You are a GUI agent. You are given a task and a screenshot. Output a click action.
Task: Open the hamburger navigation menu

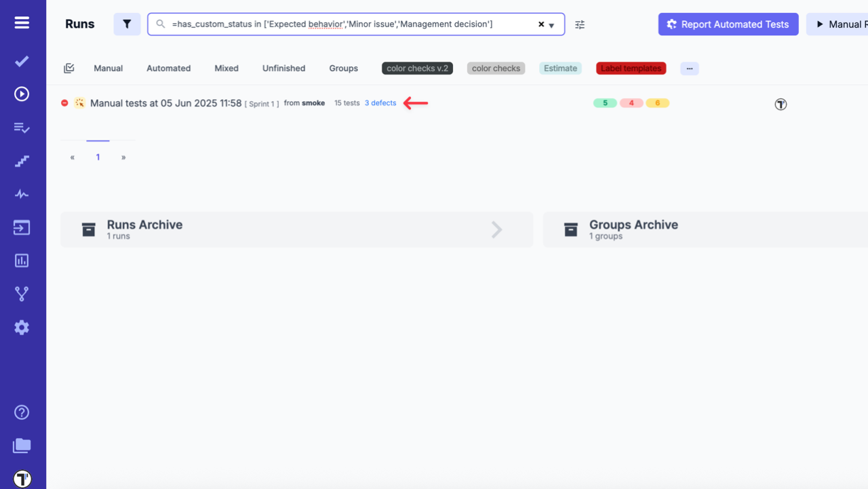coord(22,22)
